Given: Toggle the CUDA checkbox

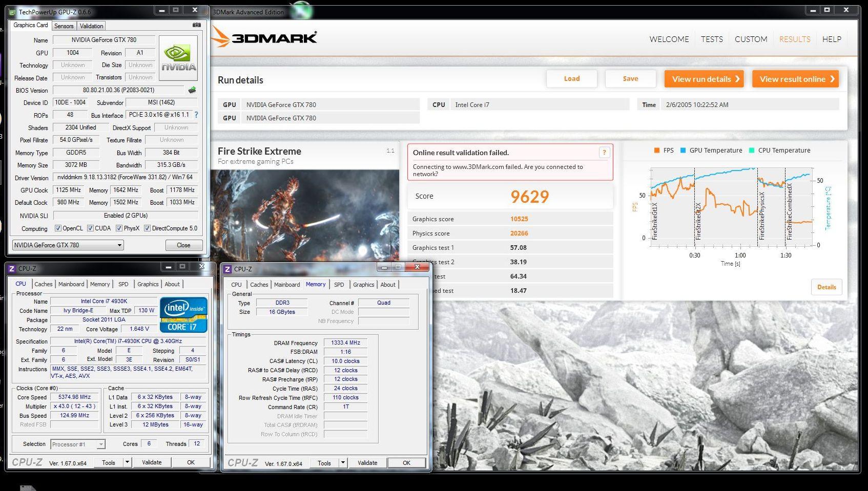Looking at the screenshot, I should pos(90,228).
